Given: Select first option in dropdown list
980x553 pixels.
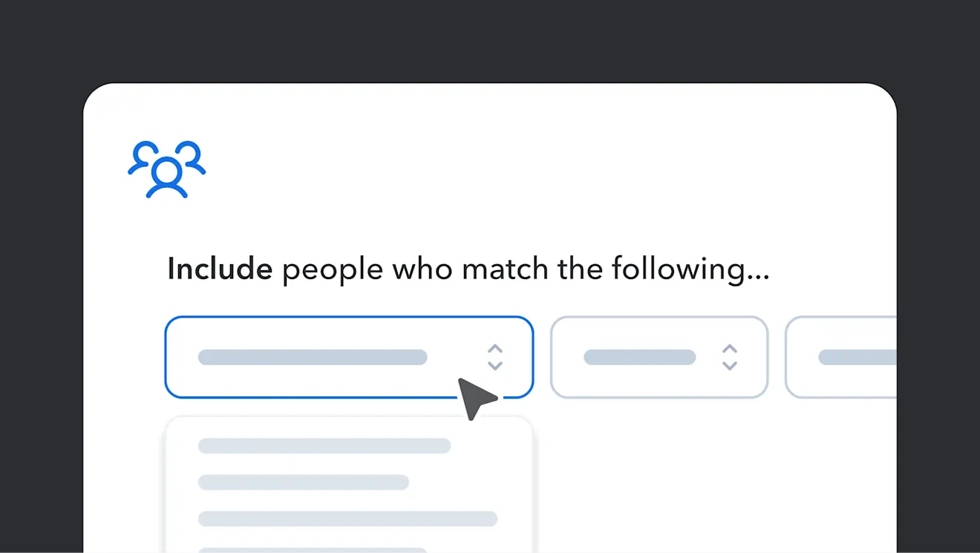Looking at the screenshot, I should [x=324, y=445].
